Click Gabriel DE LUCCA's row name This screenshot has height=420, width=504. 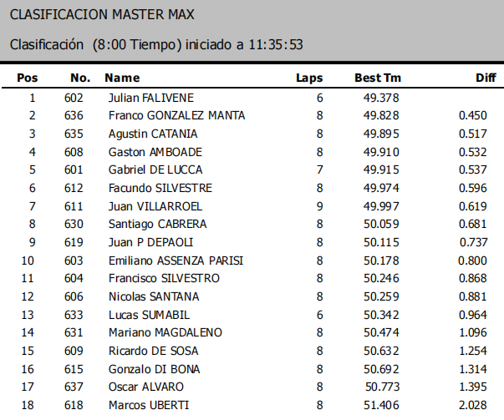tap(155, 170)
